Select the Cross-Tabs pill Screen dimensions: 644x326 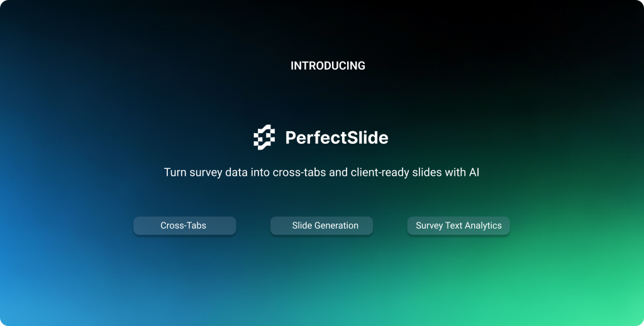coord(184,225)
